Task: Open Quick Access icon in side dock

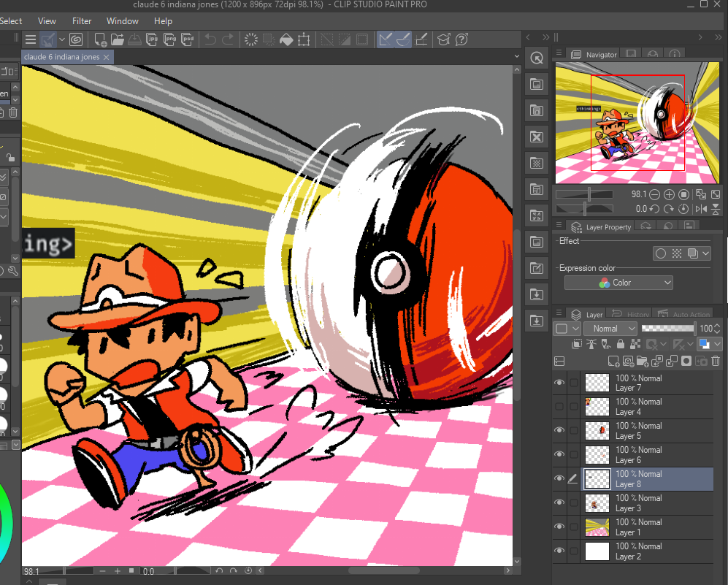Action: pos(537,58)
